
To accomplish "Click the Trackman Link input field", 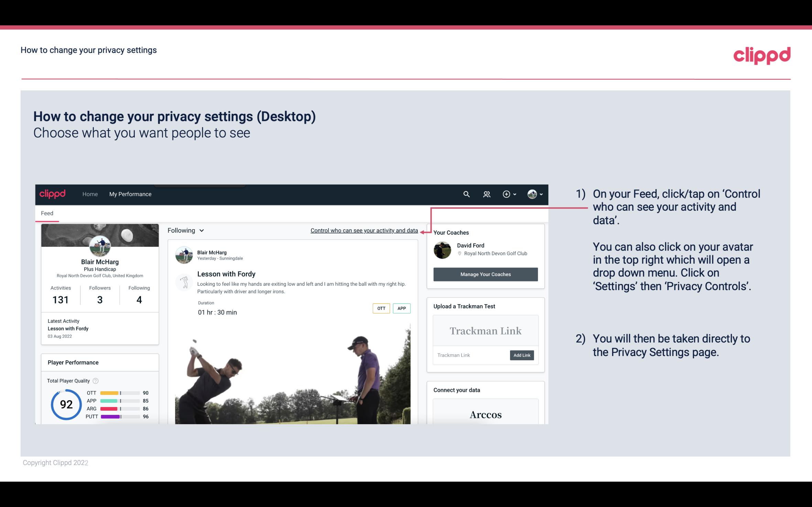I will click(x=471, y=355).
